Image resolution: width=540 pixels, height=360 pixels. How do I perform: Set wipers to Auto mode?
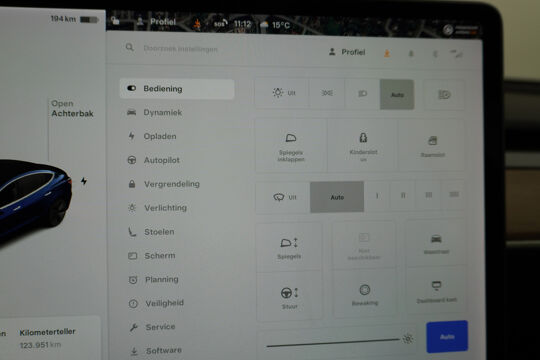pyautogui.click(x=337, y=197)
